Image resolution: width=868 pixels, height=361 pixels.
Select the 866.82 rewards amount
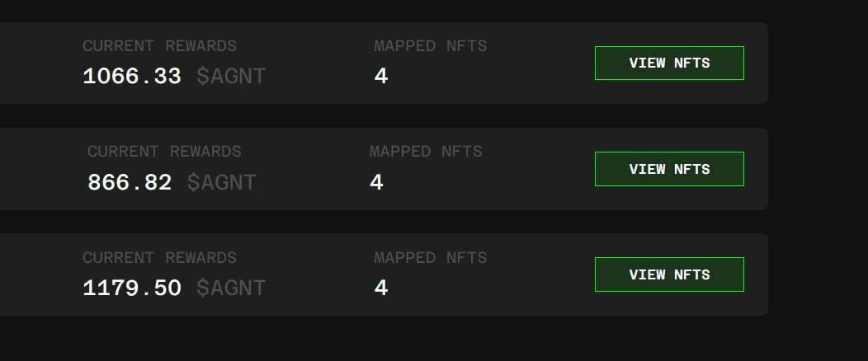pyautogui.click(x=130, y=182)
